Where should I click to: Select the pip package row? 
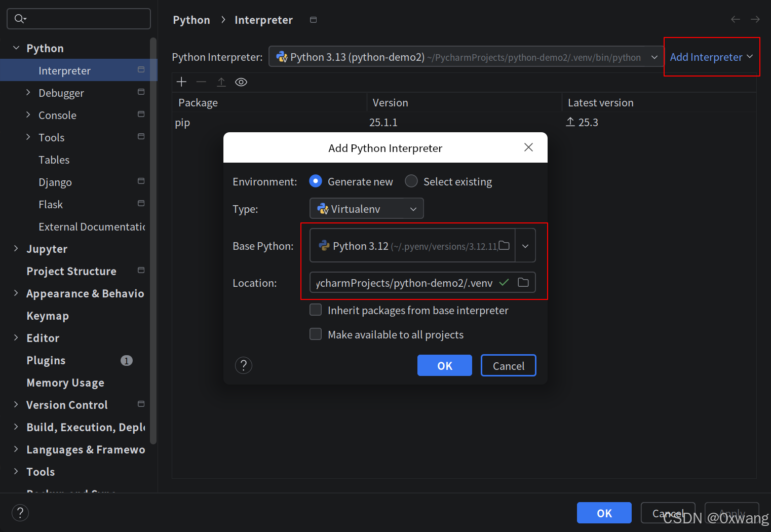pyautogui.click(x=464, y=122)
